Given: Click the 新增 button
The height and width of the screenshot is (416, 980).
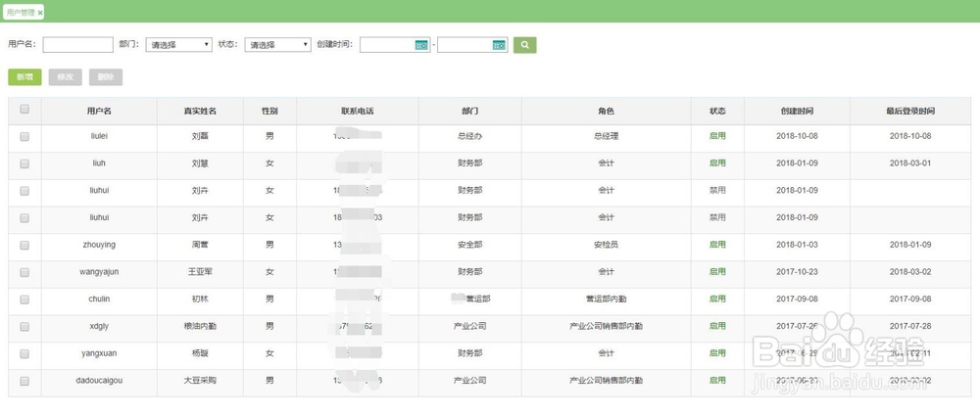Looking at the screenshot, I should [x=25, y=77].
